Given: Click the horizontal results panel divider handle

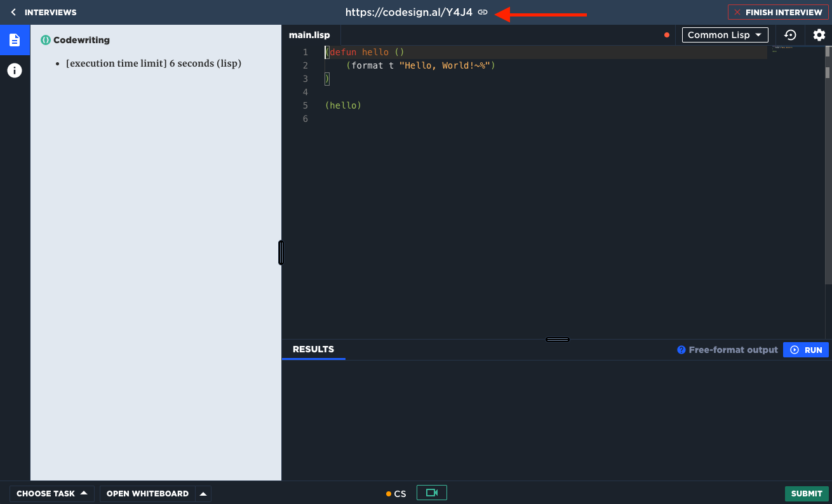Looking at the screenshot, I should coord(557,340).
